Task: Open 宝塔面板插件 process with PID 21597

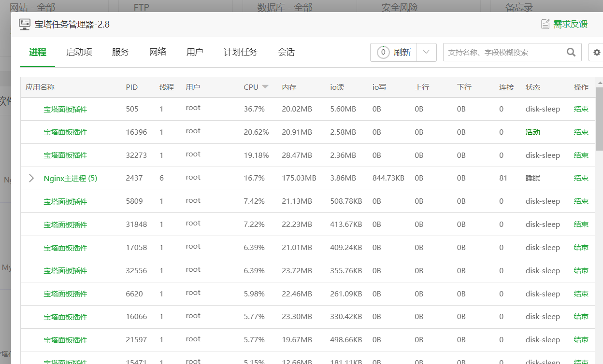Action: pyautogui.click(x=65, y=340)
